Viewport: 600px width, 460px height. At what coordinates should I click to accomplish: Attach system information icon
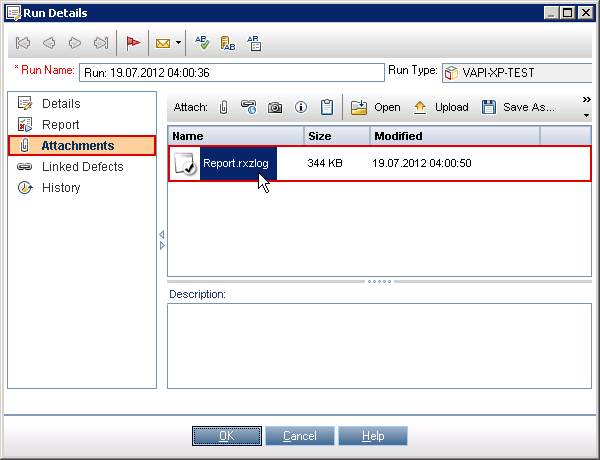point(301,107)
